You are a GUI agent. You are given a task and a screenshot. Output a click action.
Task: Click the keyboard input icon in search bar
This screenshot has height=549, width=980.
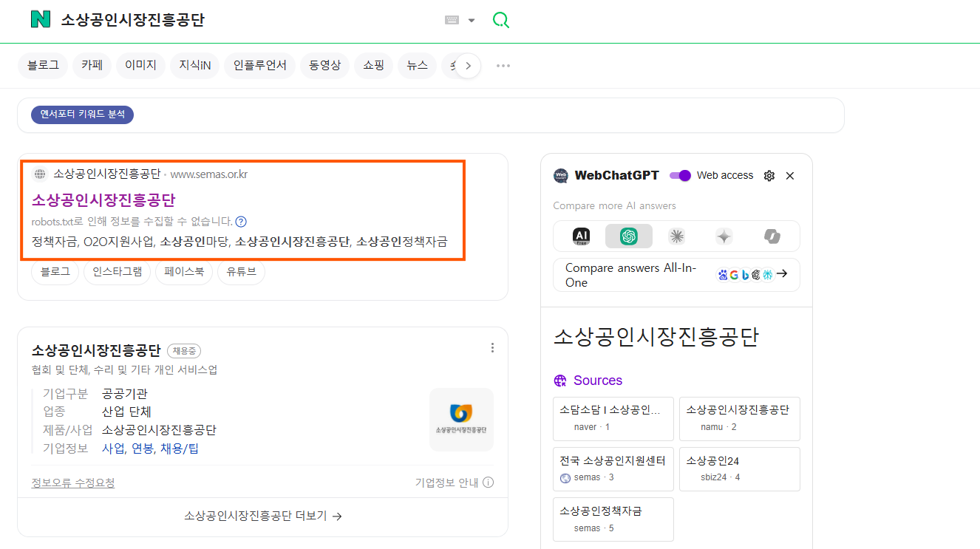[452, 20]
